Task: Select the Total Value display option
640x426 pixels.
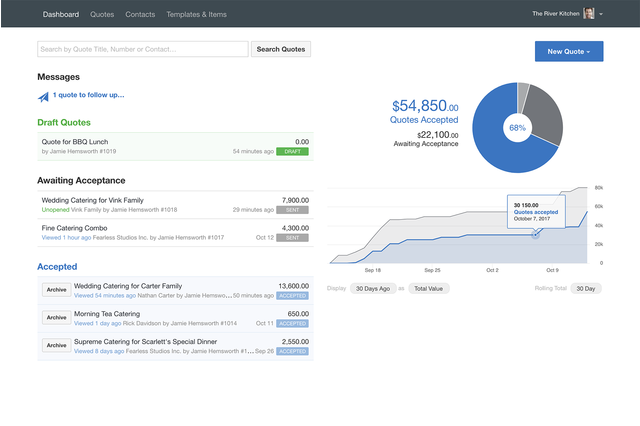Action: [x=428, y=288]
